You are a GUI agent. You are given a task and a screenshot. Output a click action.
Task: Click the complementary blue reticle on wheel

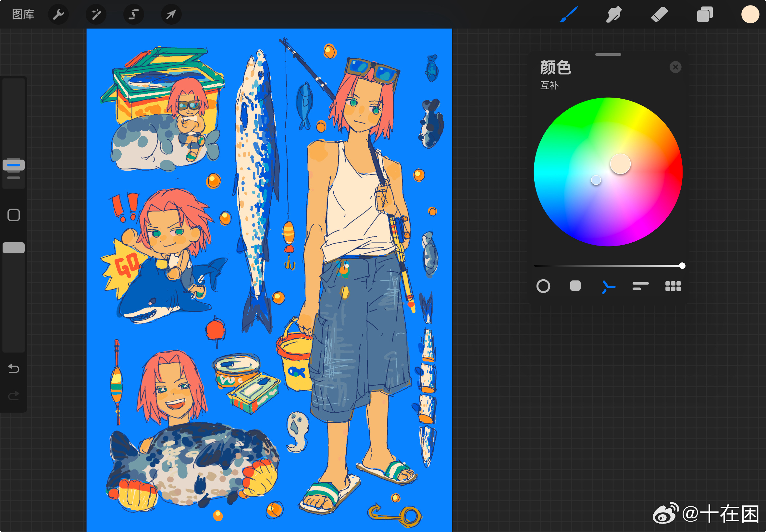coord(596,180)
